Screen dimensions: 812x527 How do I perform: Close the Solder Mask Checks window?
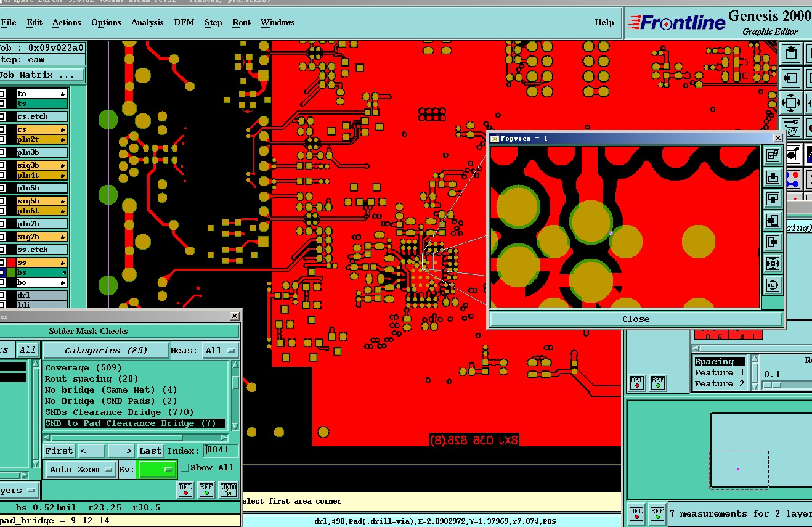coord(234,316)
